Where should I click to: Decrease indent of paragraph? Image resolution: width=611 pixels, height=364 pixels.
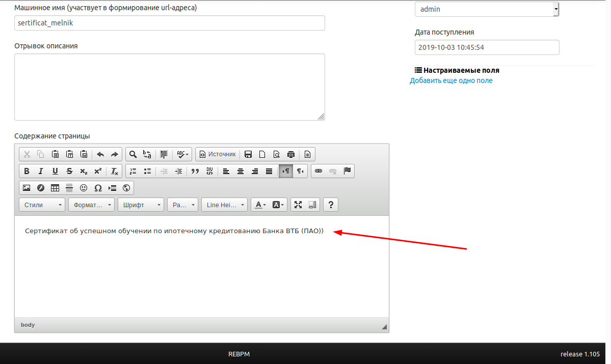[164, 171]
